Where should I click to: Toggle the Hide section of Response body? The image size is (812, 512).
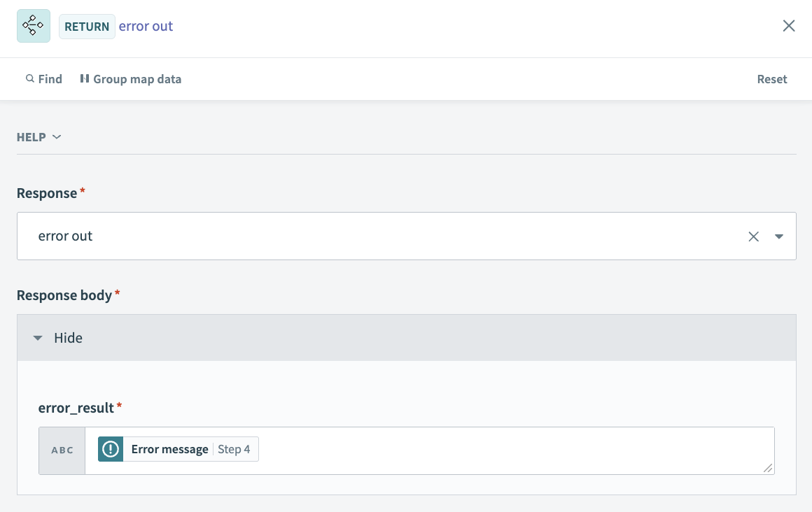click(67, 337)
